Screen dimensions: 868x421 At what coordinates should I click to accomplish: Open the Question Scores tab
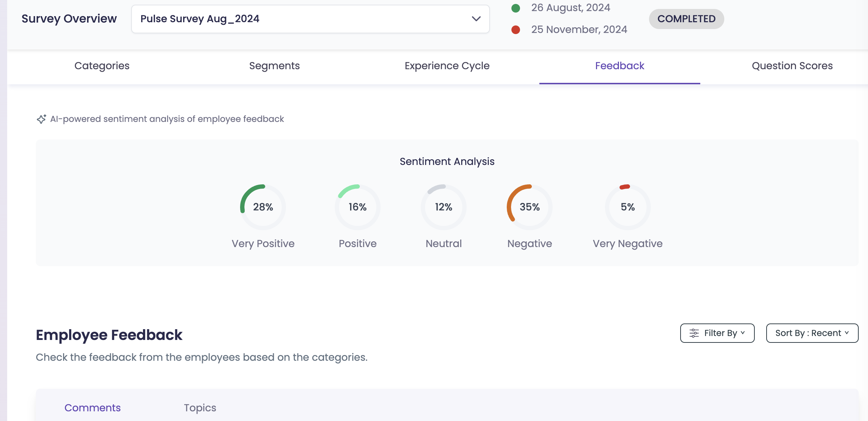[792, 66]
